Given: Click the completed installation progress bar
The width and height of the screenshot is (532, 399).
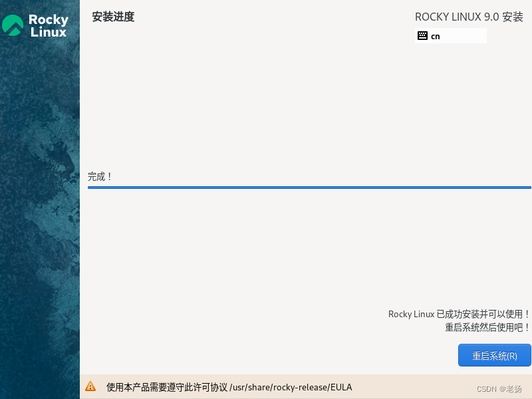Looking at the screenshot, I should click(x=309, y=188).
